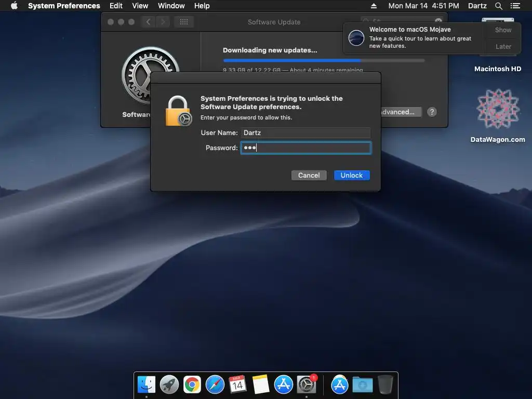Open the Help menu
This screenshot has height=399, width=532.
[202, 6]
